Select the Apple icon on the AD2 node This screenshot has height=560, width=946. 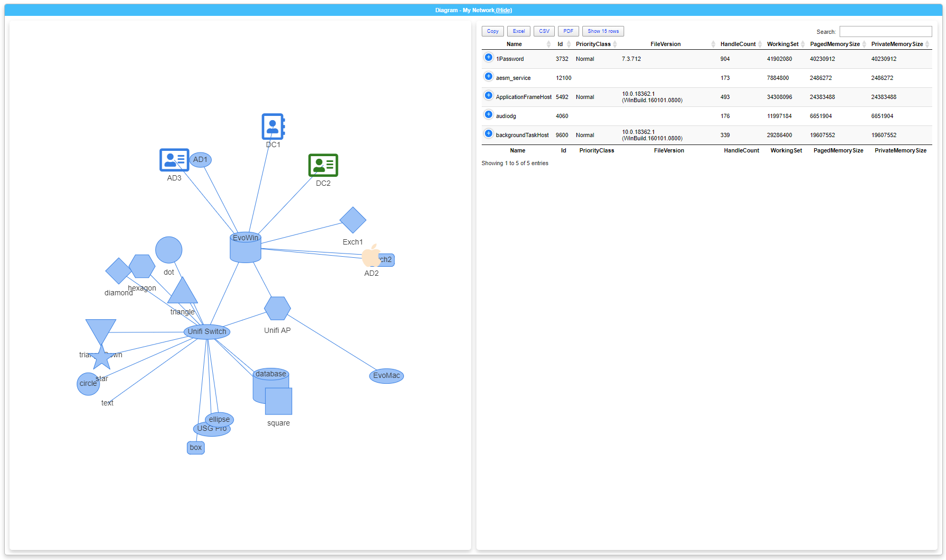[x=371, y=258]
